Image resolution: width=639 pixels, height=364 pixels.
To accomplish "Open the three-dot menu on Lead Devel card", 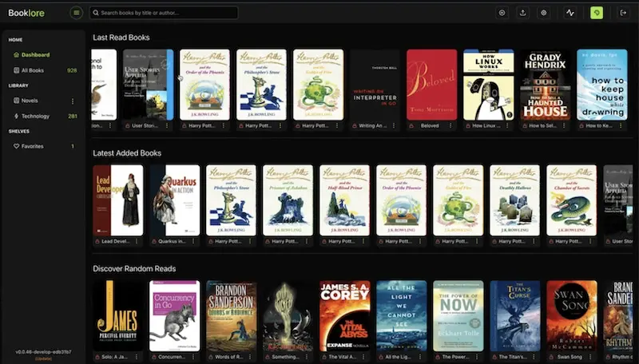I will [x=137, y=241].
